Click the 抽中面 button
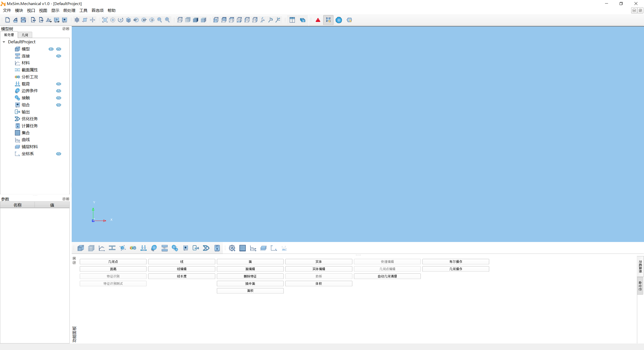This screenshot has height=350, width=644. tap(250, 284)
